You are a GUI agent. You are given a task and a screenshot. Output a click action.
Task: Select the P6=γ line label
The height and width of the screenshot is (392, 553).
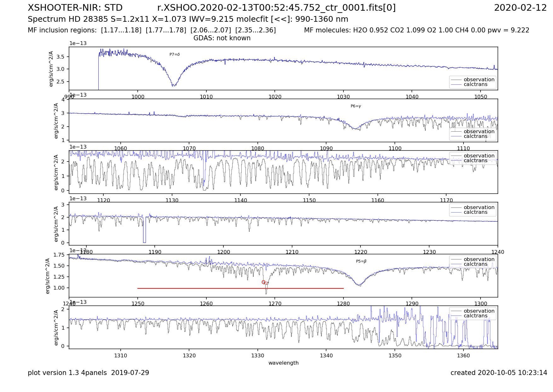pyautogui.click(x=356, y=106)
